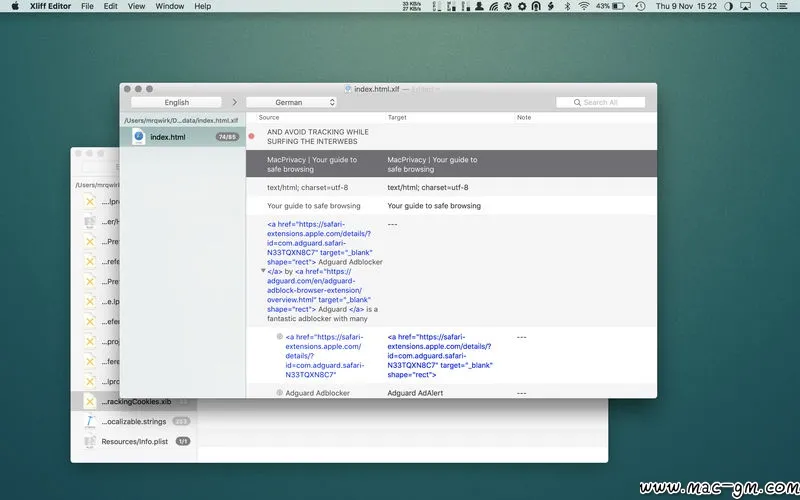Open the Window menu
This screenshot has height=500, width=800.
pyautogui.click(x=170, y=6)
